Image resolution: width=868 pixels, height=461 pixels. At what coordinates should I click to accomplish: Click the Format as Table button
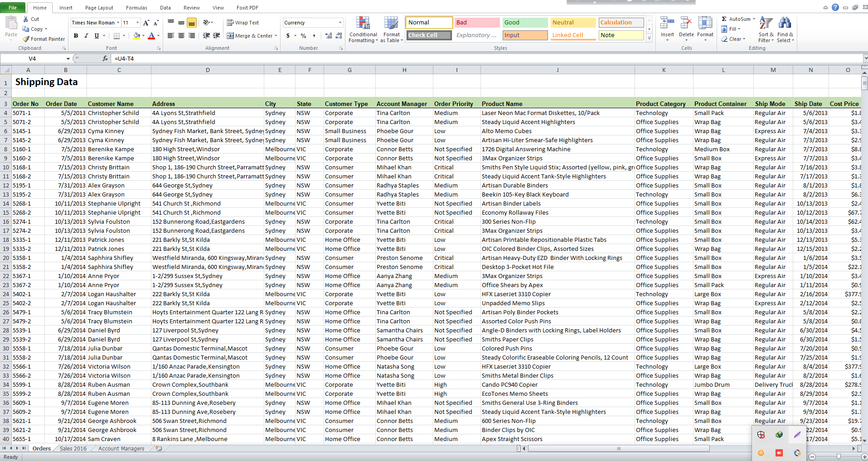(x=391, y=29)
